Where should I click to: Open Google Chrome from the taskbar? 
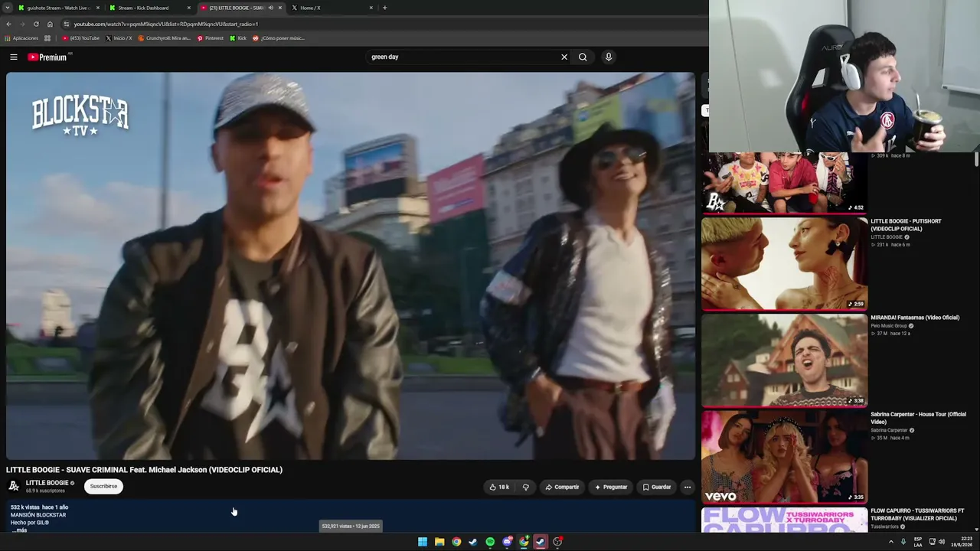coord(456,542)
